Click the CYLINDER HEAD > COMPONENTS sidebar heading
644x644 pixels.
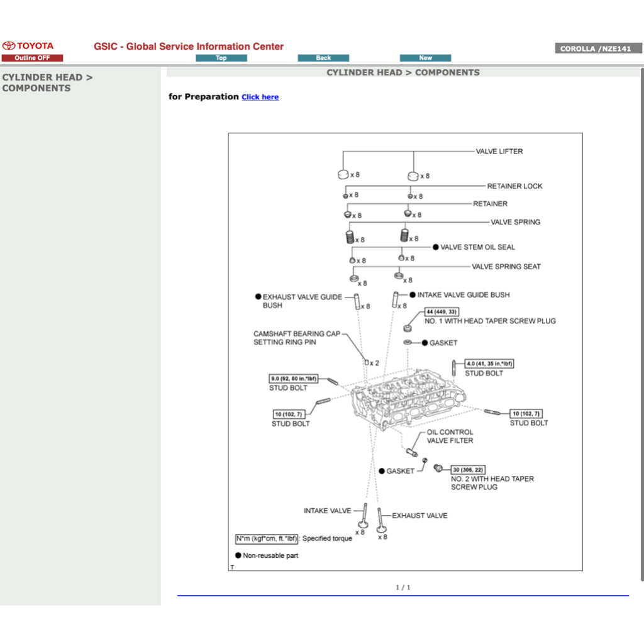pyautogui.click(x=47, y=82)
